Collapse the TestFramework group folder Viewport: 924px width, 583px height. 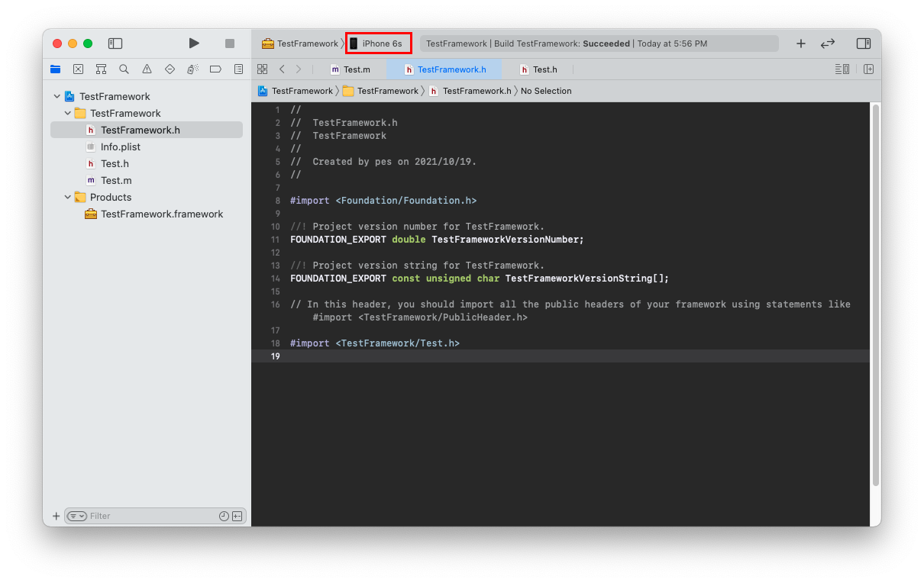67,114
